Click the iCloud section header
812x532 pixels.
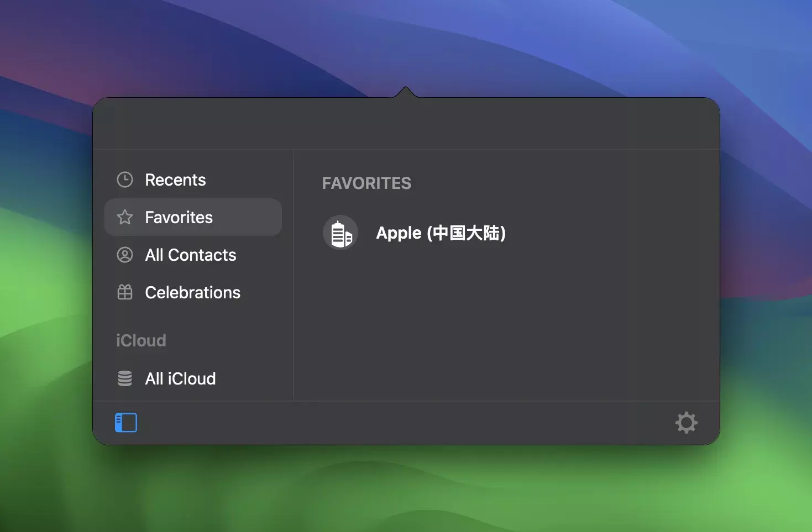tap(141, 340)
